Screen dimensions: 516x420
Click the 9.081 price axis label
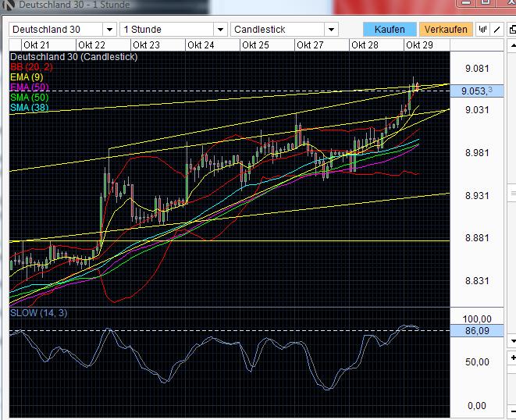[x=477, y=69]
